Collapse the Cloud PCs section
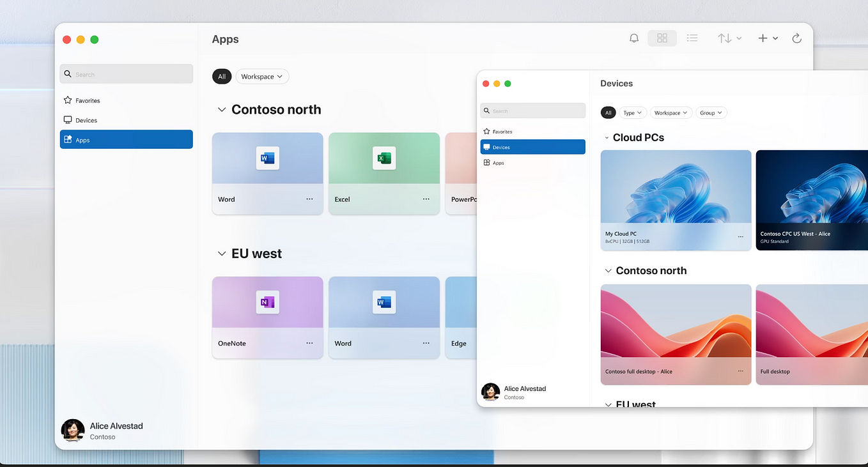Image resolution: width=868 pixels, height=467 pixels. pyautogui.click(x=607, y=138)
